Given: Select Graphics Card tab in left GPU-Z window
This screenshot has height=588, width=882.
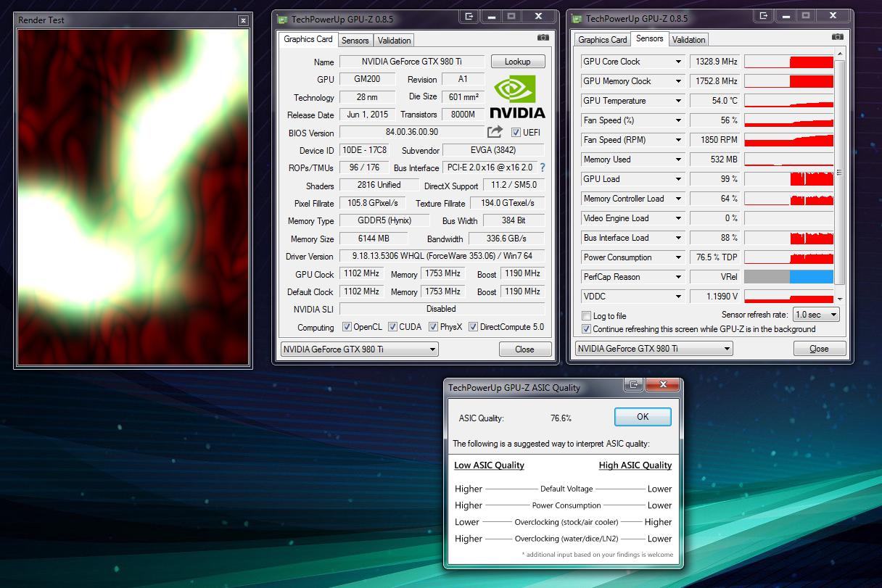Looking at the screenshot, I should coord(308,39).
